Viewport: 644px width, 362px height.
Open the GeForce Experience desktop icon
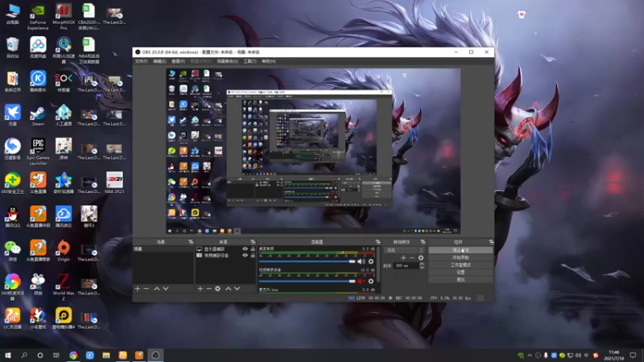coord(38,17)
